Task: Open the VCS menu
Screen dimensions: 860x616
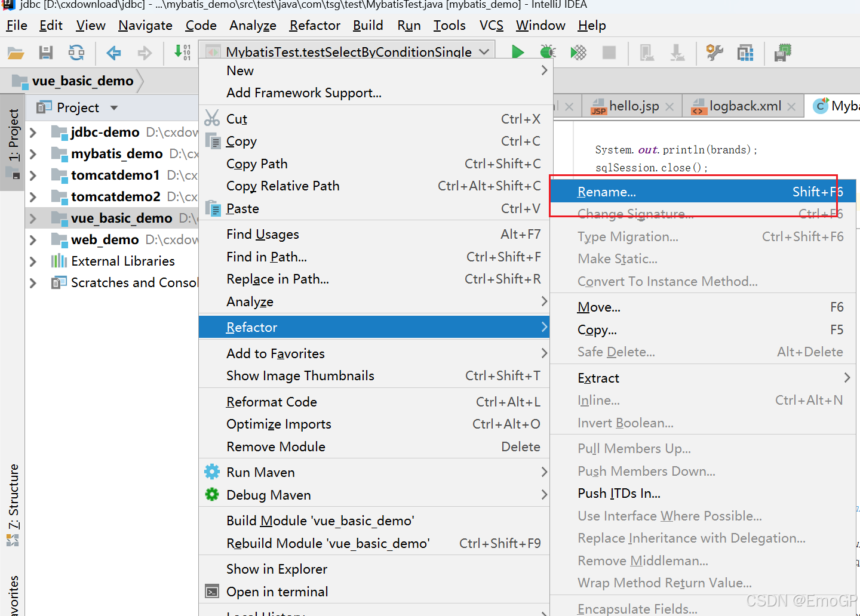Action: [492, 26]
